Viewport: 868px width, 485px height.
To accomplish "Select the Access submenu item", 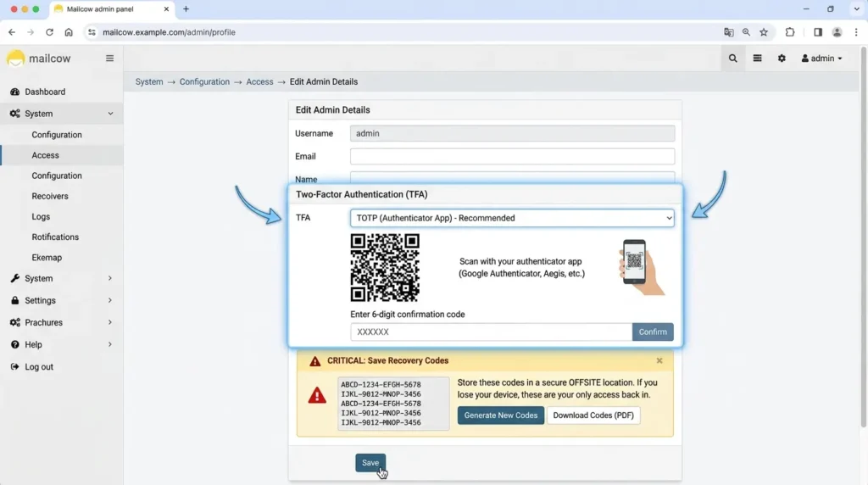I will (x=45, y=155).
